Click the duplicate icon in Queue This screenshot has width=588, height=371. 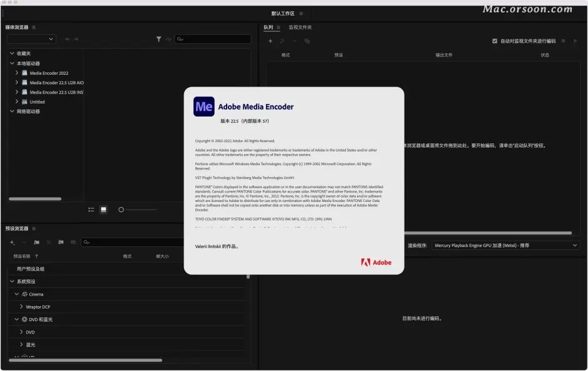[x=307, y=41]
